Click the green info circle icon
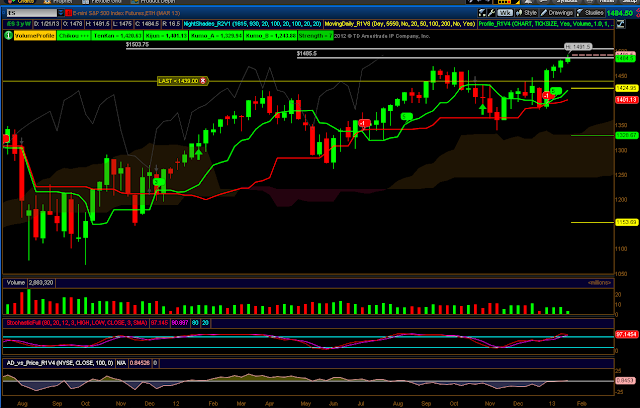 tap(8, 36)
